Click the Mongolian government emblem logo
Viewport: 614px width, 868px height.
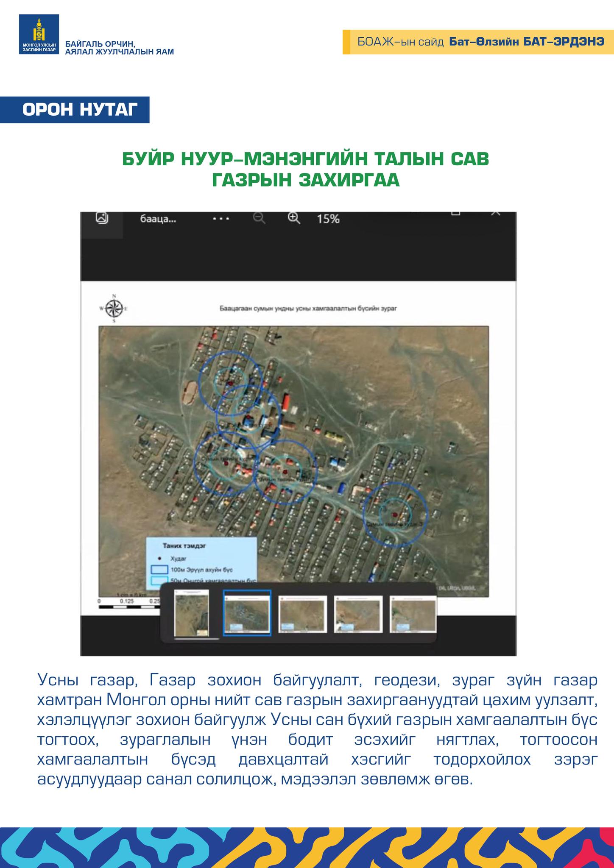[x=39, y=34]
